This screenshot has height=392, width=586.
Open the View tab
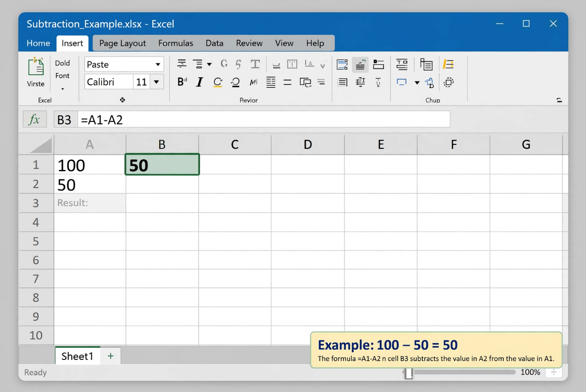tap(284, 43)
